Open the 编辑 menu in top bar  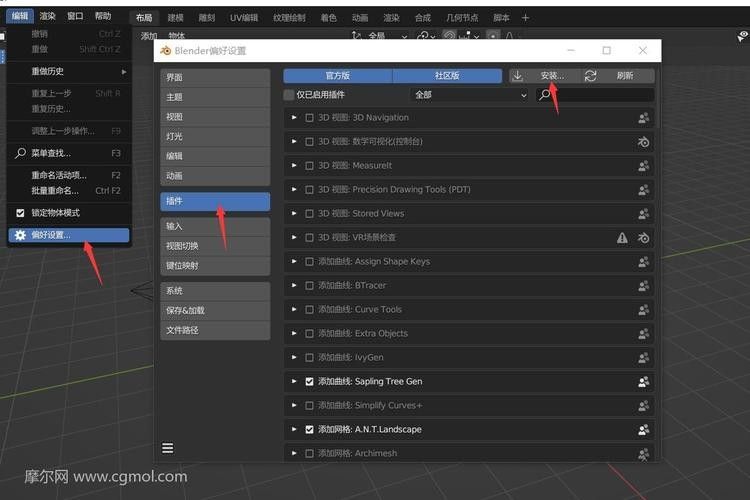20,16
